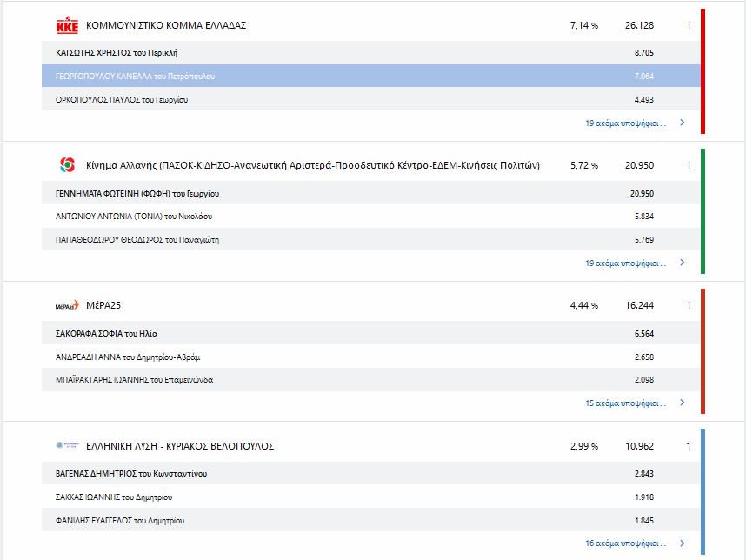Open '16 ακόμα υποψήφιοι' link under Ελληνική Λύση
The height and width of the screenshot is (560, 746).
(x=625, y=543)
